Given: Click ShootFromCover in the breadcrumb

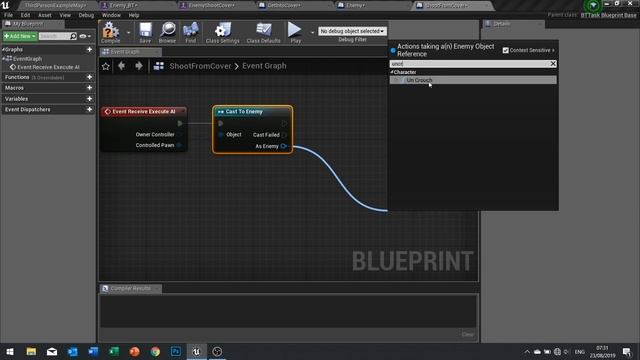Looking at the screenshot, I should 200,66.
